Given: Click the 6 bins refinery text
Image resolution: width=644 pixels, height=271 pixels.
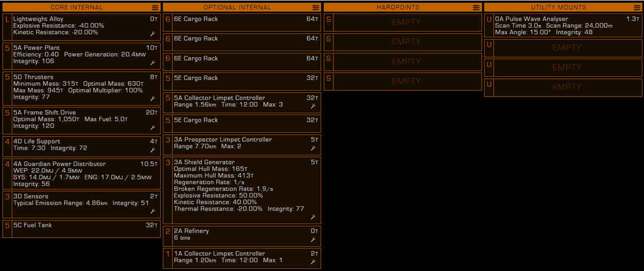Looking at the screenshot, I should coord(182,238).
